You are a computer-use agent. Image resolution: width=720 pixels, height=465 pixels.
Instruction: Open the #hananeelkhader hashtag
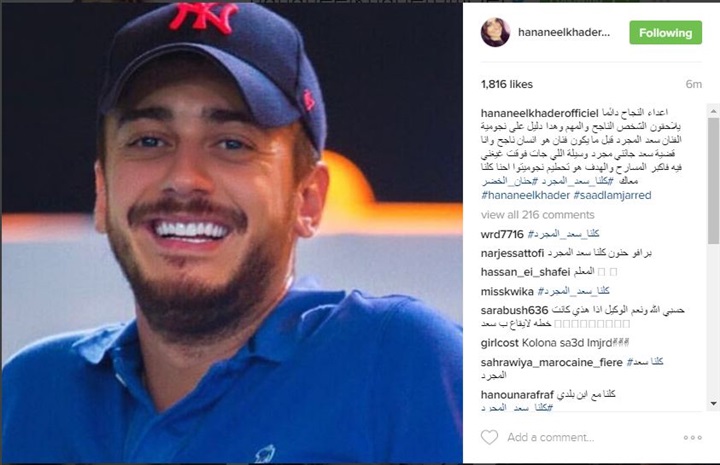click(x=525, y=196)
